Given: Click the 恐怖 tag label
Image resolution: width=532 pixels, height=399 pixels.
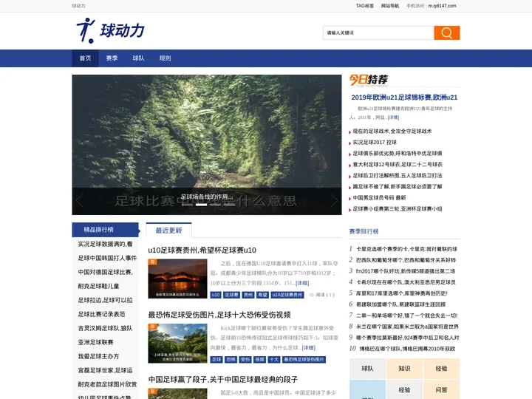Looking at the screenshot, I should click(x=231, y=360).
